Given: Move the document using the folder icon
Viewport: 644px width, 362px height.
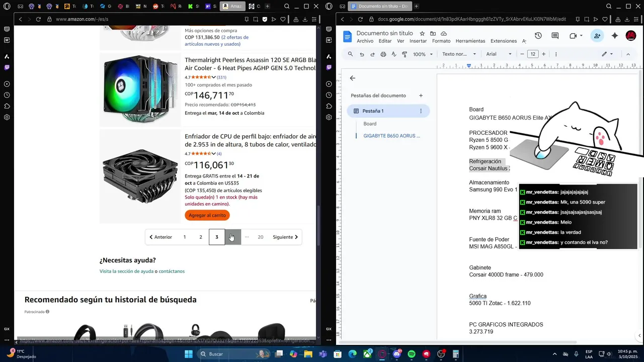Looking at the screenshot, I should tap(433, 34).
